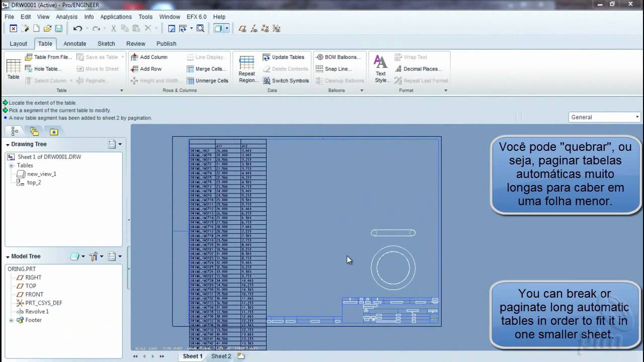
Task: Collapse the Model Tree panel header arrow
Action: pyautogui.click(x=8, y=256)
